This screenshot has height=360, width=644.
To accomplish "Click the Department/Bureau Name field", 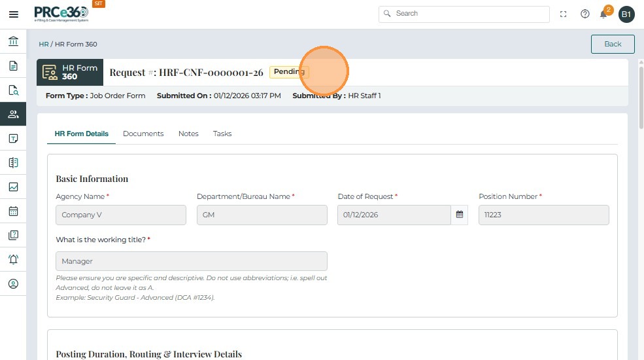I will (x=262, y=215).
